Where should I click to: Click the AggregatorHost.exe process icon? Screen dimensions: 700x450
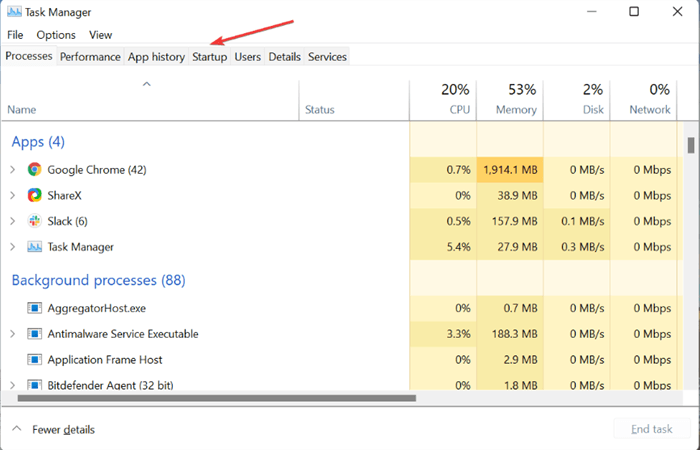pos(34,308)
